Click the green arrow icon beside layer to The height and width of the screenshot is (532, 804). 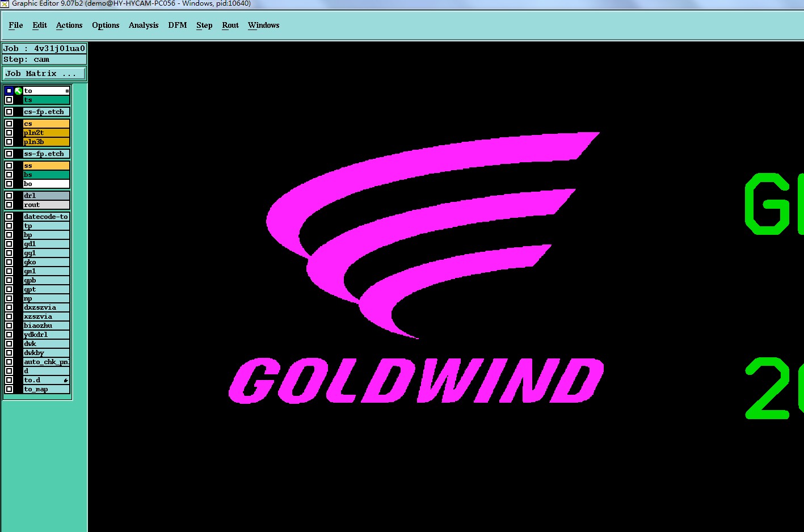[18, 91]
